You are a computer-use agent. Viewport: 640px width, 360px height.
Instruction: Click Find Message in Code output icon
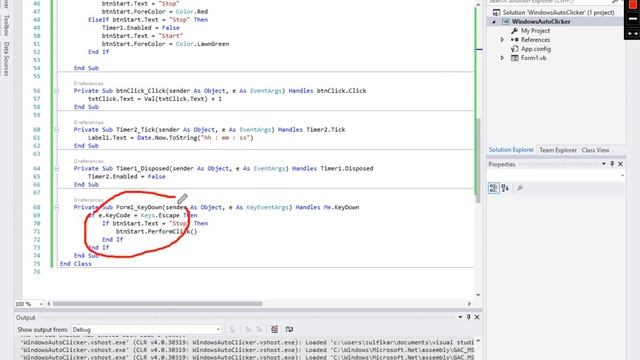(233, 329)
